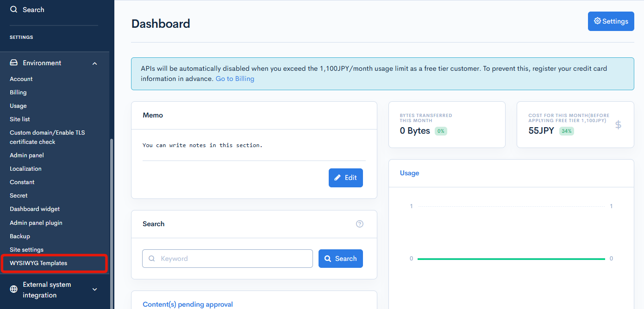The image size is (644, 309).
Task: Select Site settings from sidebar menu
Action: [26, 250]
